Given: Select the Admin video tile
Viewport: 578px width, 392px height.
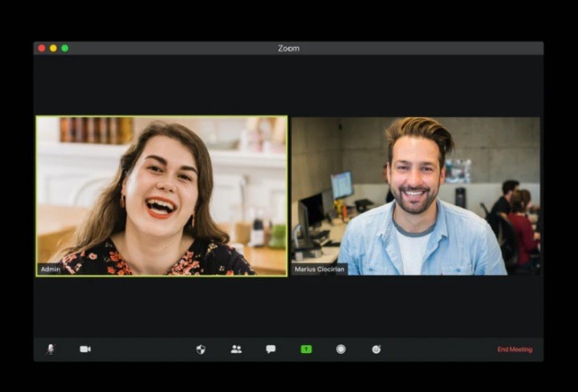Looking at the screenshot, I should 162,196.
